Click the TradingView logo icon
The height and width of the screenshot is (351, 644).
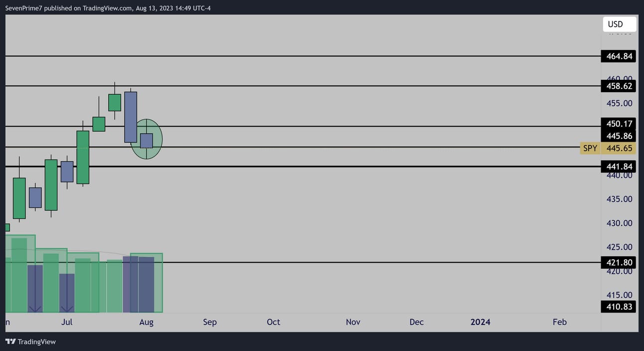[x=10, y=342]
